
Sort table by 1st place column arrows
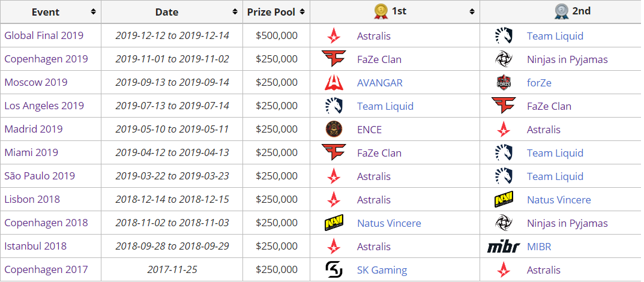click(x=472, y=12)
